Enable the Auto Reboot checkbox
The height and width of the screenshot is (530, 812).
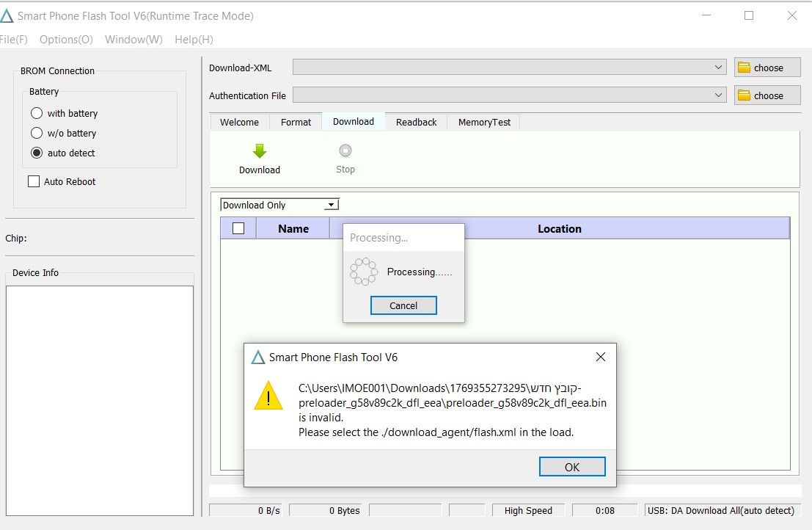[34, 181]
